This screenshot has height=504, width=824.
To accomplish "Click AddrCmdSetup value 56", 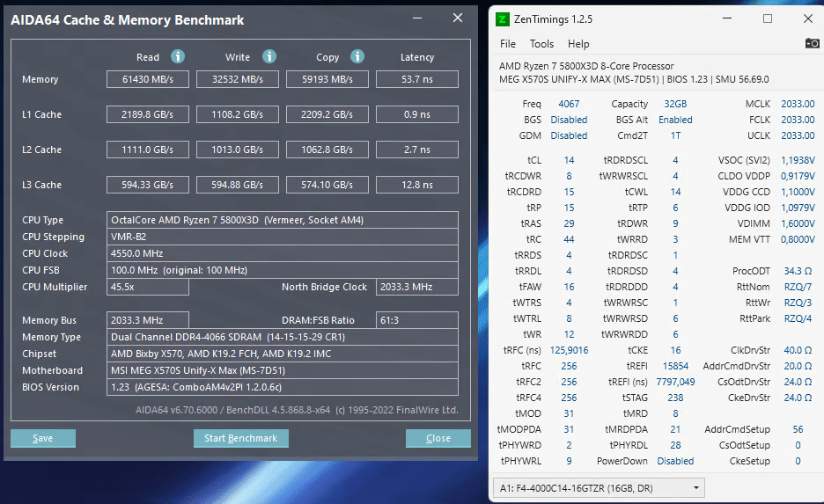I will pos(798,429).
